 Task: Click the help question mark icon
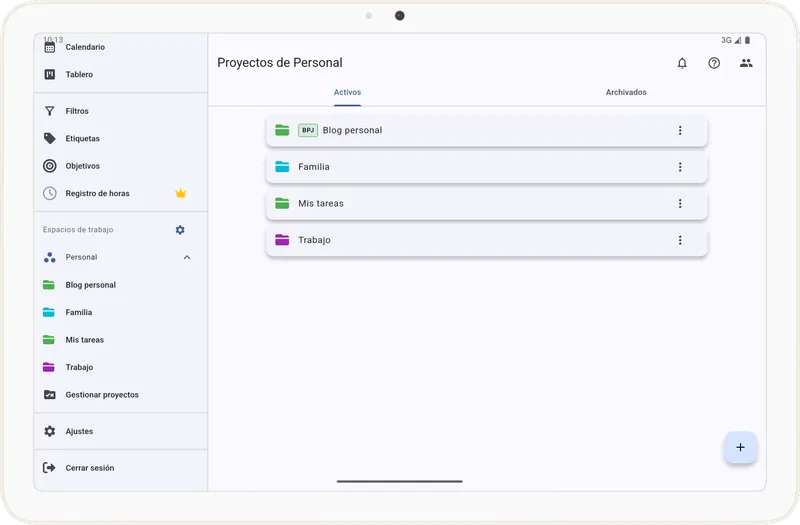pos(714,63)
